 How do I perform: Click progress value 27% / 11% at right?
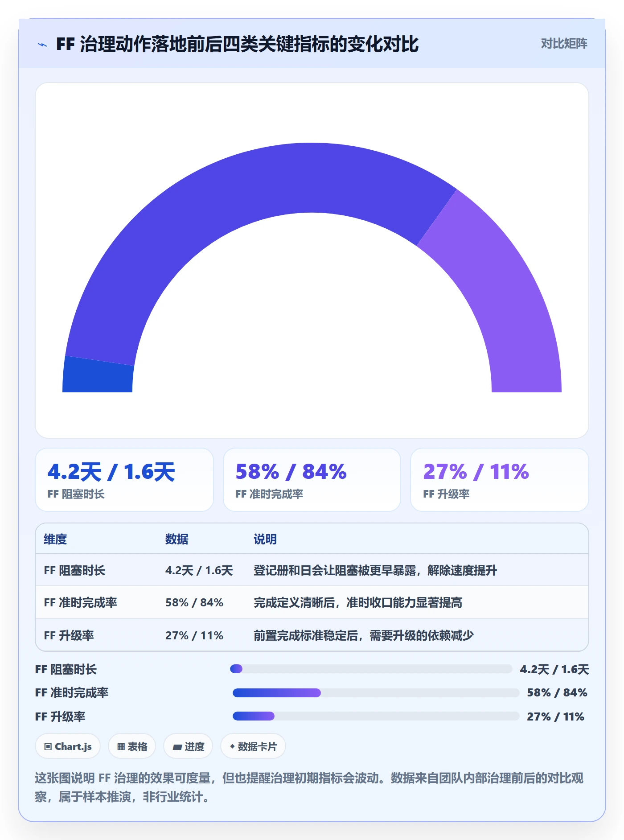point(555,716)
